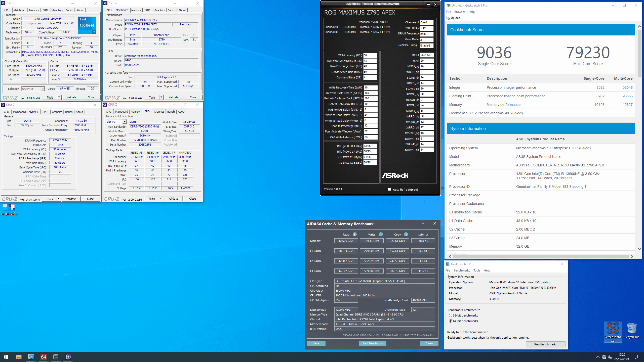Click the CPU-Z chip taskbar icon
The height and width of the screenshot is (362, 644).
[68, 357]
